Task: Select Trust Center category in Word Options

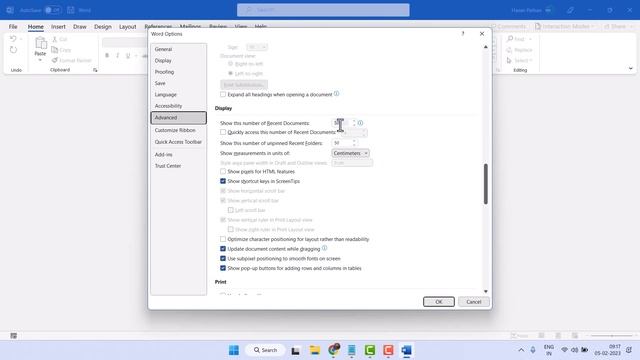Action: click(178, 166)
